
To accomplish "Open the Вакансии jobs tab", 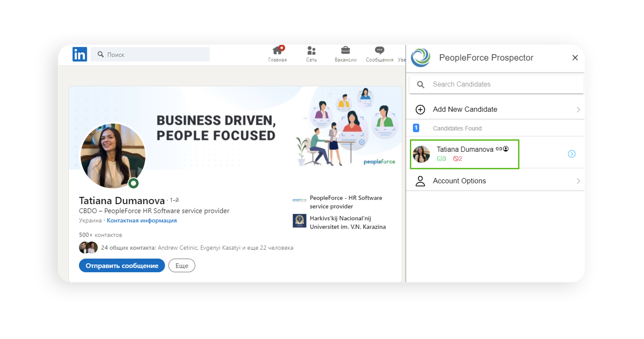I will [x=345, y=54].
